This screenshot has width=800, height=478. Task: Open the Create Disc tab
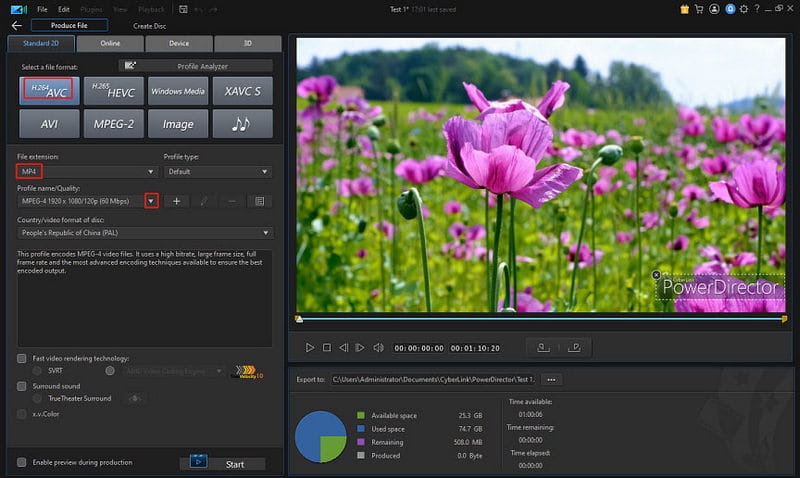pos(150,25)
